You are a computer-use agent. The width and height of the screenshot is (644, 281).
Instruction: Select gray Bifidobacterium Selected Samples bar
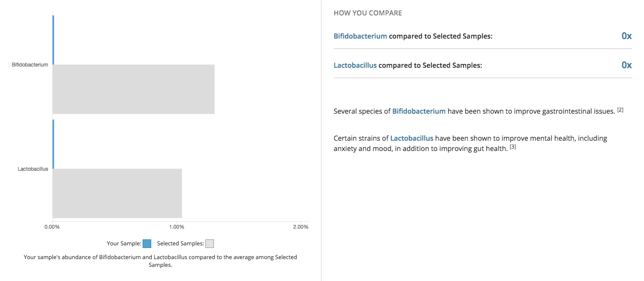click(x=134, y=89)
